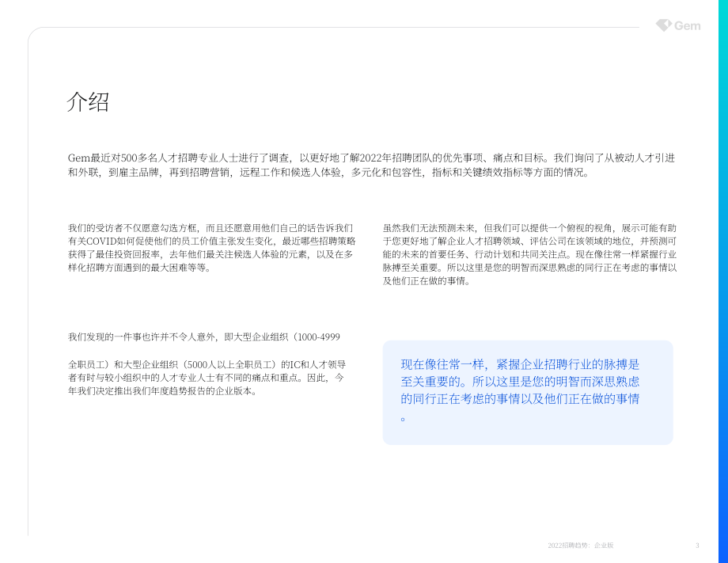Click the line starting 全职员工）和大型企业组织
728x563 pixels.
[x=207, y=365]
